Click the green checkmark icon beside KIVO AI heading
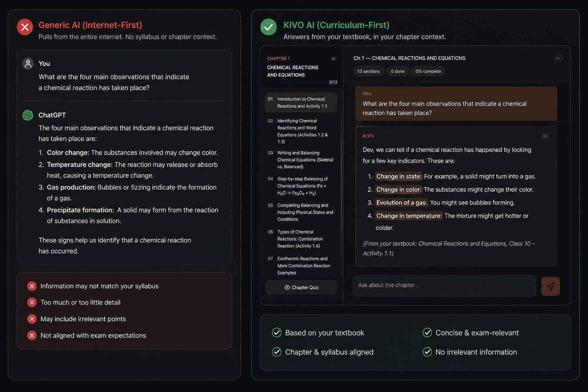This screenshot has height=392, width=588. (x=268, y=27)
